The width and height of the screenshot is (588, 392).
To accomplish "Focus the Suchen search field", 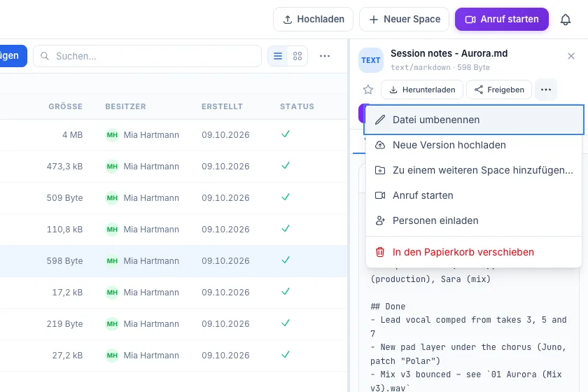I will pos(148,56).
